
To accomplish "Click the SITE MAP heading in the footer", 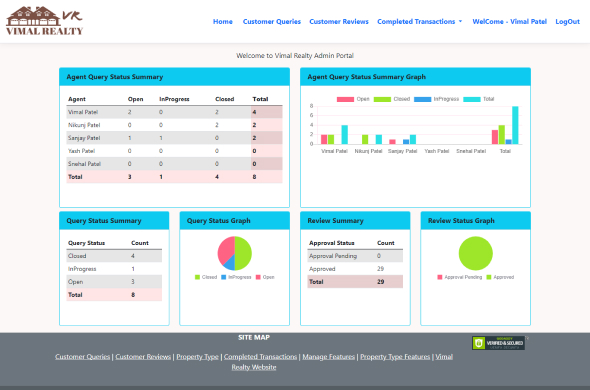I will point(254,338).
